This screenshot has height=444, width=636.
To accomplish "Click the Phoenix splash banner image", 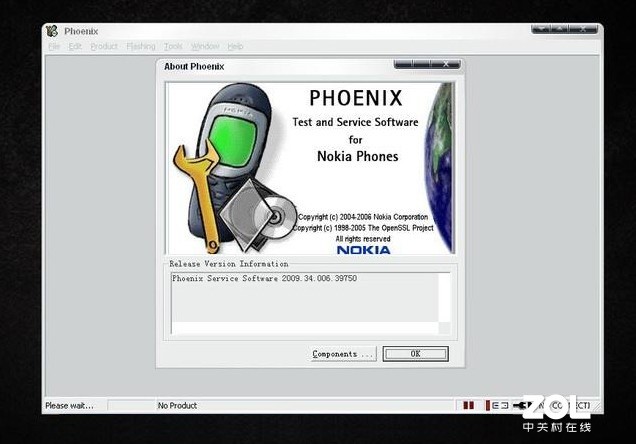I will click(x=311, y=168).
